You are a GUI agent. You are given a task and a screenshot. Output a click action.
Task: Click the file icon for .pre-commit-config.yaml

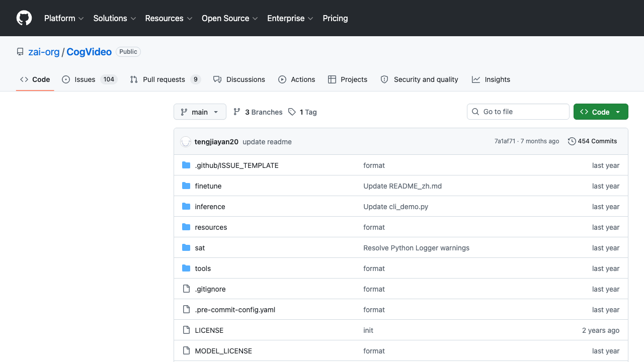pyautogui.click(x=186, y=310)
